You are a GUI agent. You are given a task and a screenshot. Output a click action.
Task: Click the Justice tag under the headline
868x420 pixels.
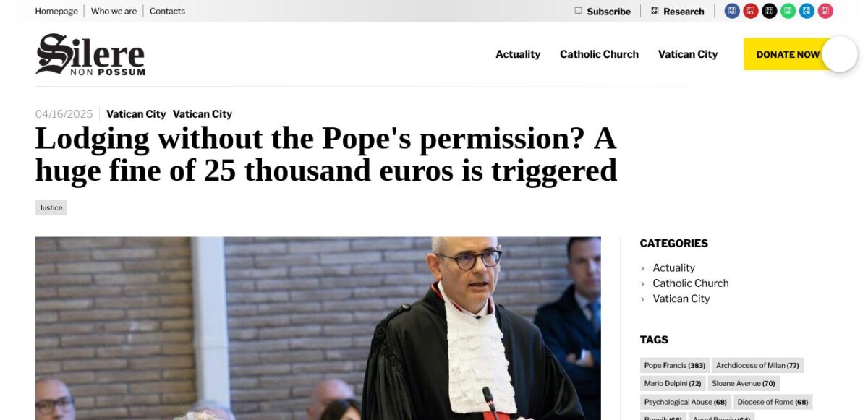(x=51, y=207)
